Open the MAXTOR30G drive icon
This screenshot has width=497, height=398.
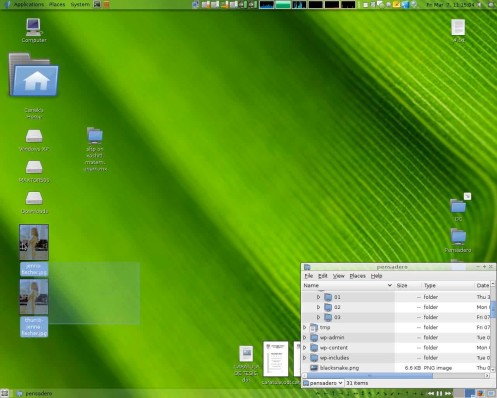pyautogui.click(x=34, y=167)
